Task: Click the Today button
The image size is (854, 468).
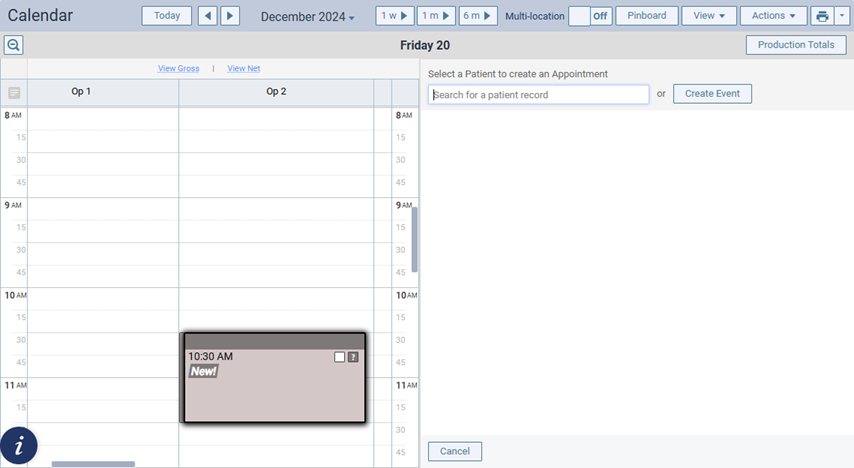Action: [x=167, y=16]
